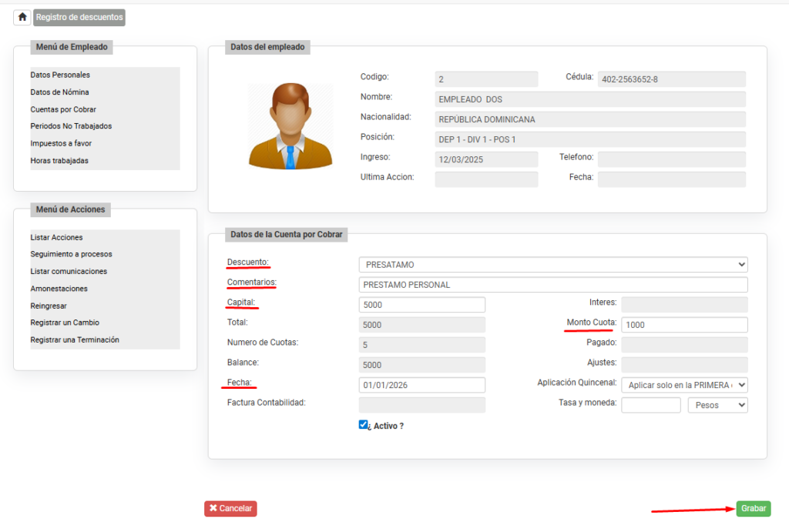Image resolution: width=789 pixels, height=532 pixels.
Task: Open Horas trabajadas menu entry
Action: tap(59, 161)
